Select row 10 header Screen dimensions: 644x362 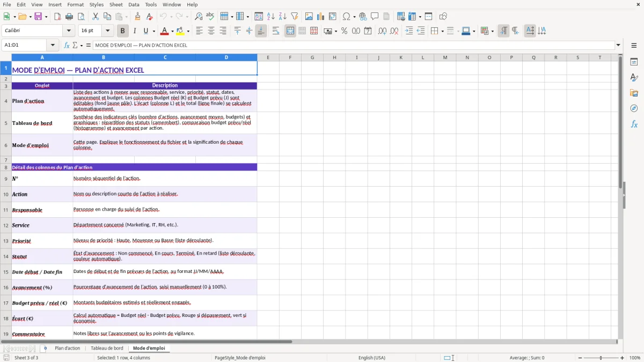tap(6, 194)
